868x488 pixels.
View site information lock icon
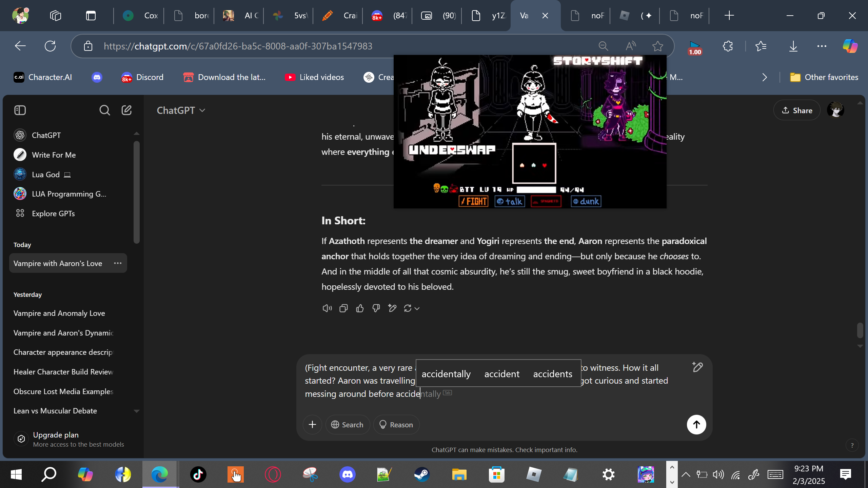[x=88, y=46]
